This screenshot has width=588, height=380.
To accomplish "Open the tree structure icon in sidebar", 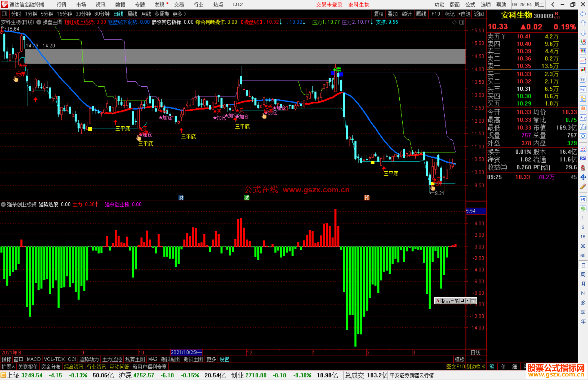I will 583,99.
